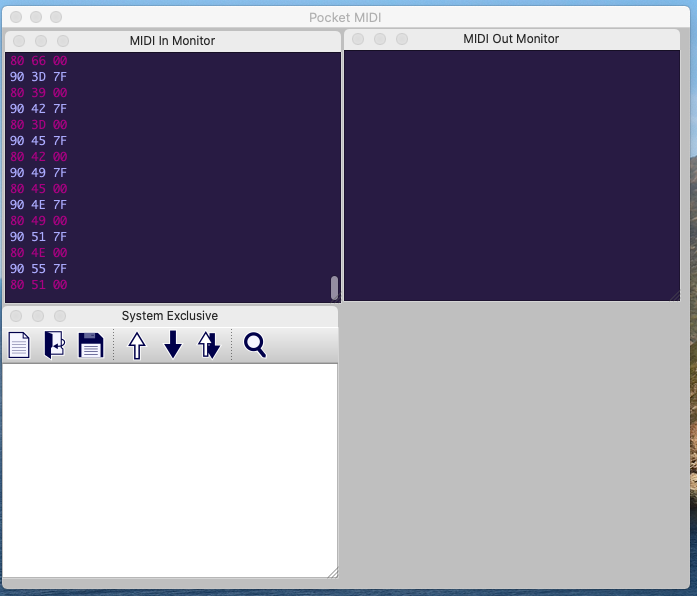
Task: Open search with the magnifier icon
Action: pyautogui.click(x=255, y=345)
